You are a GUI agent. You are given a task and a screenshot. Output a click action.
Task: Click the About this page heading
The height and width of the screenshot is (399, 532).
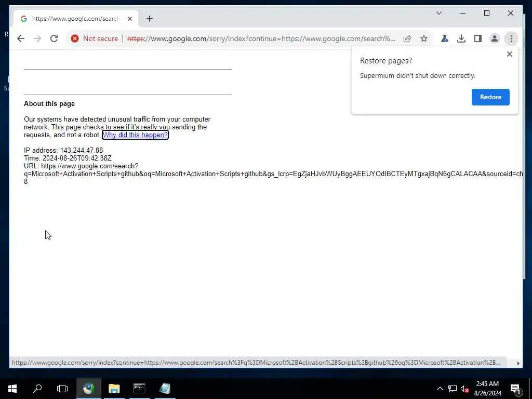point(49,104)
